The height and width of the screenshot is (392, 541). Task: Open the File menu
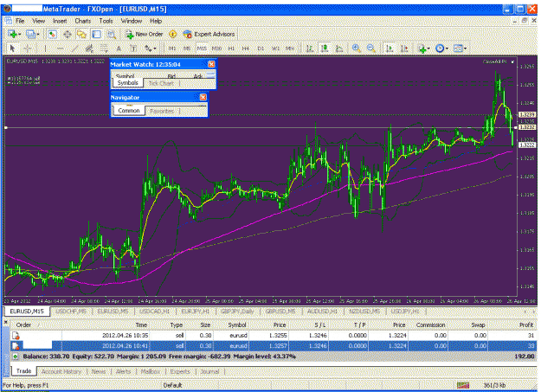20,21
